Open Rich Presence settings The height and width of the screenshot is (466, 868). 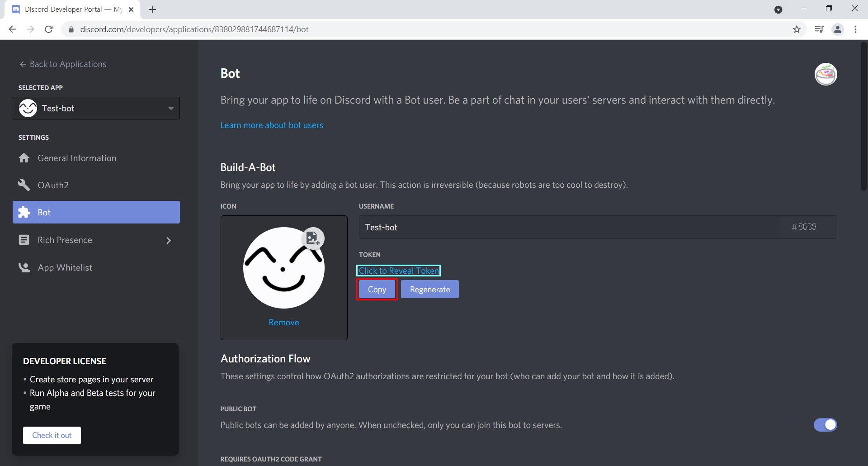96,240
